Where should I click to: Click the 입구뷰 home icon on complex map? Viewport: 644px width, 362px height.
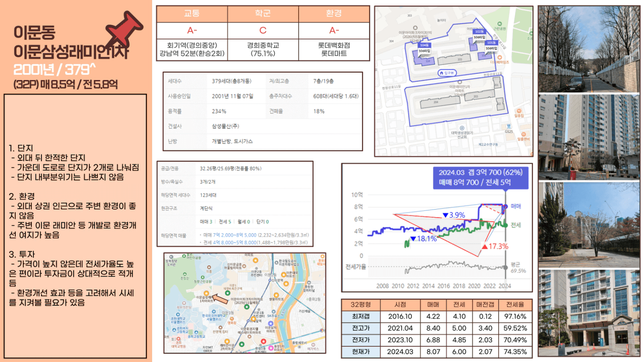(441, 73)
